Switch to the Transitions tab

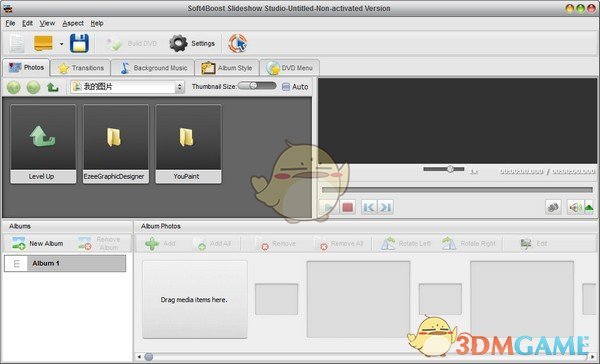pyautogui.click(x=81, y=68)
